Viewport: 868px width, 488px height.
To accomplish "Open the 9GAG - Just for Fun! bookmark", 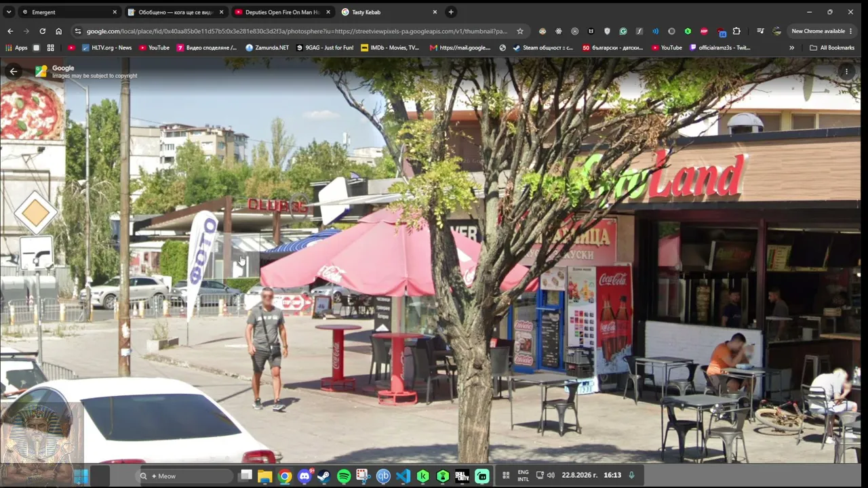I will pyautogui.click(x=325, y=48).
